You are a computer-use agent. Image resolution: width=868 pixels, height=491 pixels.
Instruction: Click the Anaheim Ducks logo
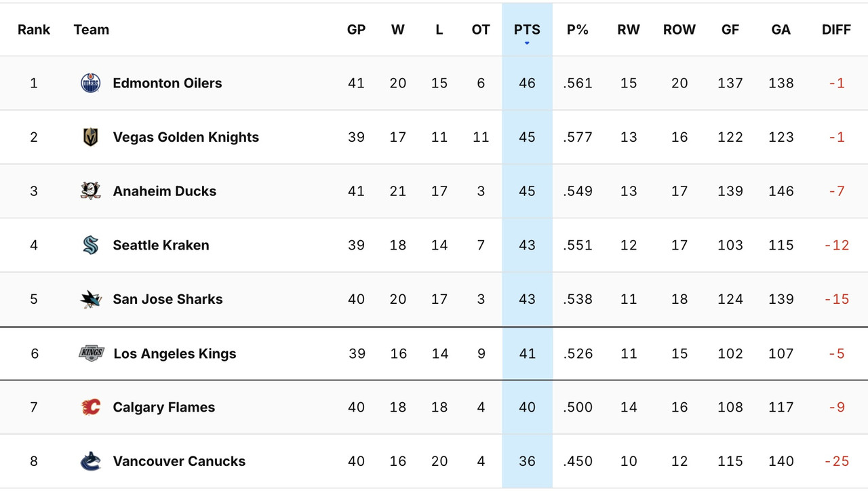(90, 191)
